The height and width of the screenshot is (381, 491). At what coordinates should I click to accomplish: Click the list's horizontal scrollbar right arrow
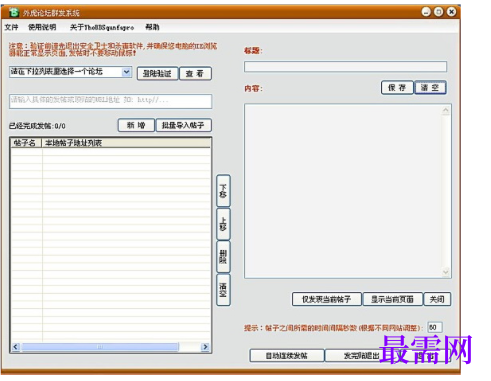[205, 347]
